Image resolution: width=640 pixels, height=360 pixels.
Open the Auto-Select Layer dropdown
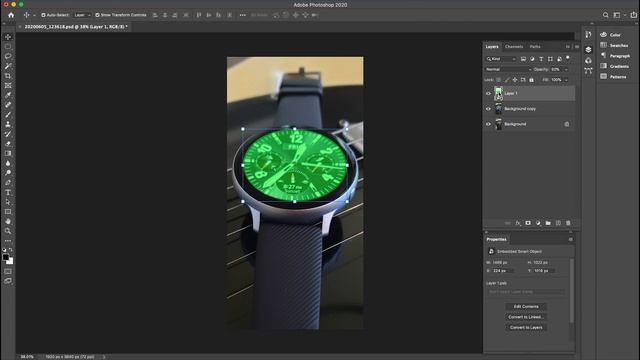pos(82,15)
